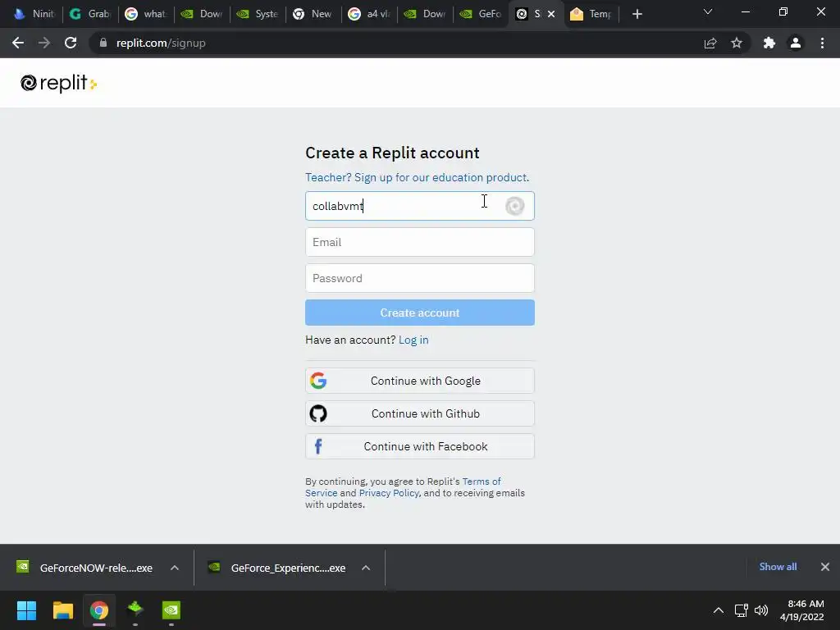840x630 pixels.
Task: Focus the username field containing collabvmt
Action: pos(420,206)
